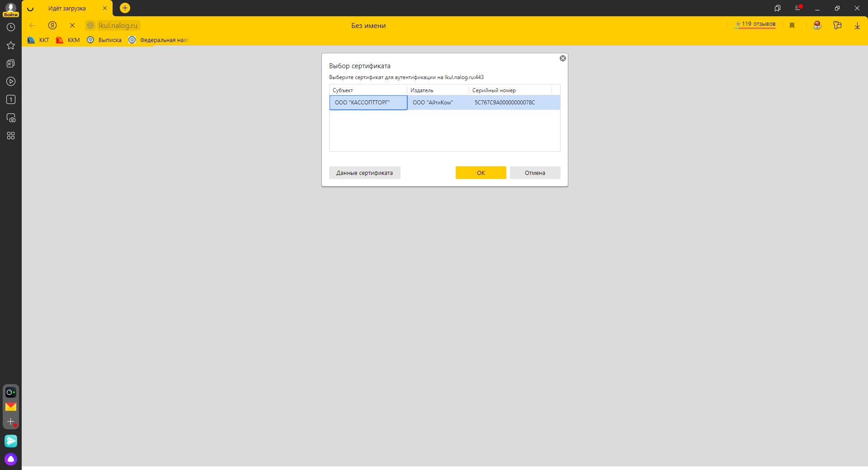The image size is (868, 470).
Task: Click Данные сертификата button
Action: pos(364,173)
